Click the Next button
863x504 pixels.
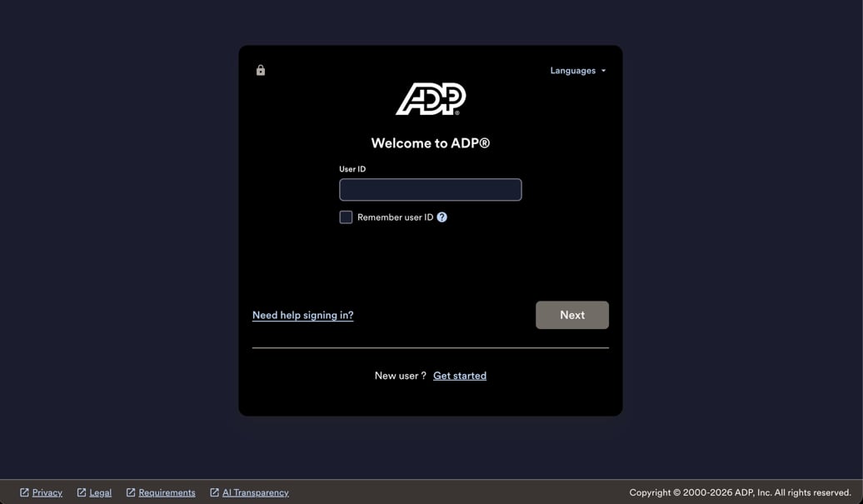point(571,315)
